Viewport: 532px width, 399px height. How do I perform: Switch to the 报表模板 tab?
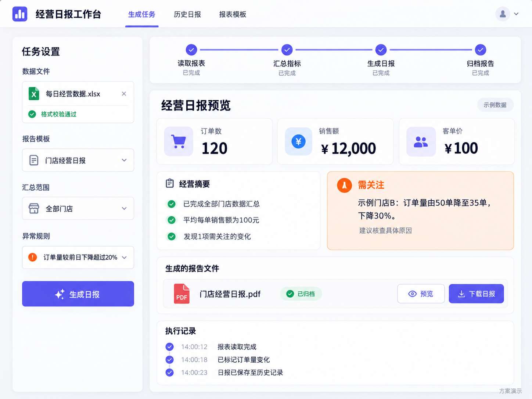point(233,14)
